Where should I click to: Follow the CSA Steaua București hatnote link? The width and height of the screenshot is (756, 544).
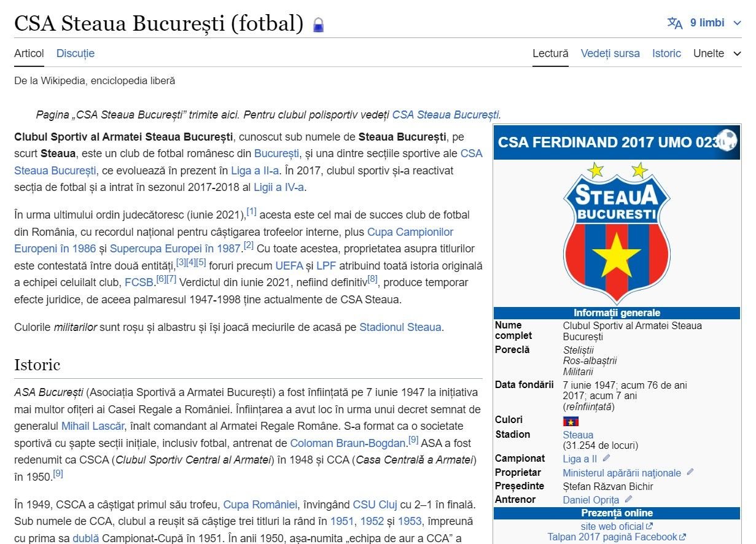[x=445, y=115]
